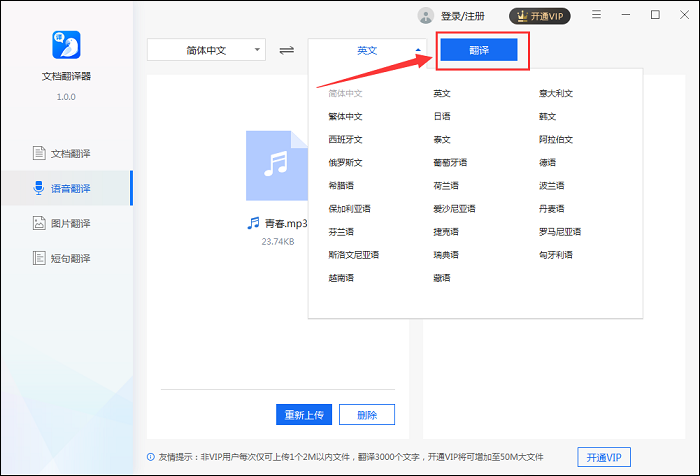Swap source and target languages with arrows icon
Image resolution: width=700 pixels, height=476 pixels.
click(287, 50)
